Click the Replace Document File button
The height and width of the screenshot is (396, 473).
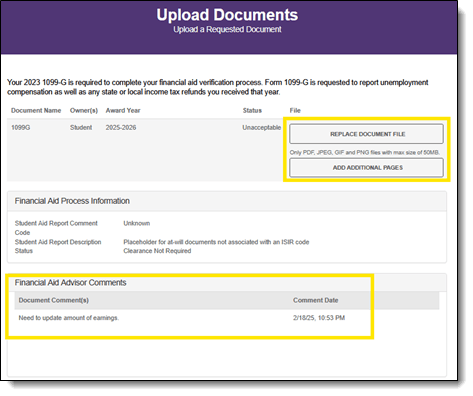click(x=366, y=134)
